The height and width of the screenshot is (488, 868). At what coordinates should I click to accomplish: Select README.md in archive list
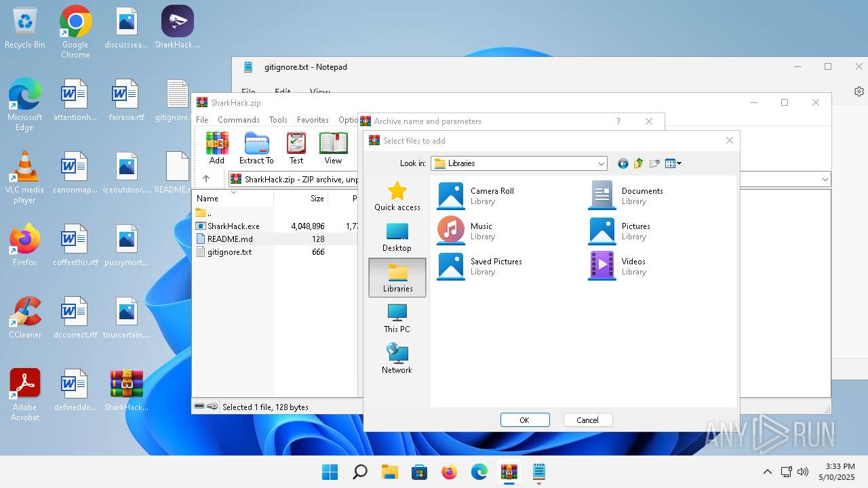tap(230, 239)
